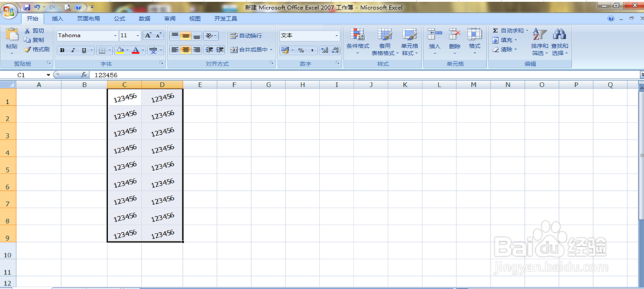Open the 套用表格格式 table styles gallery
This screenshot has width=644, height=289.
pos(385,42)
